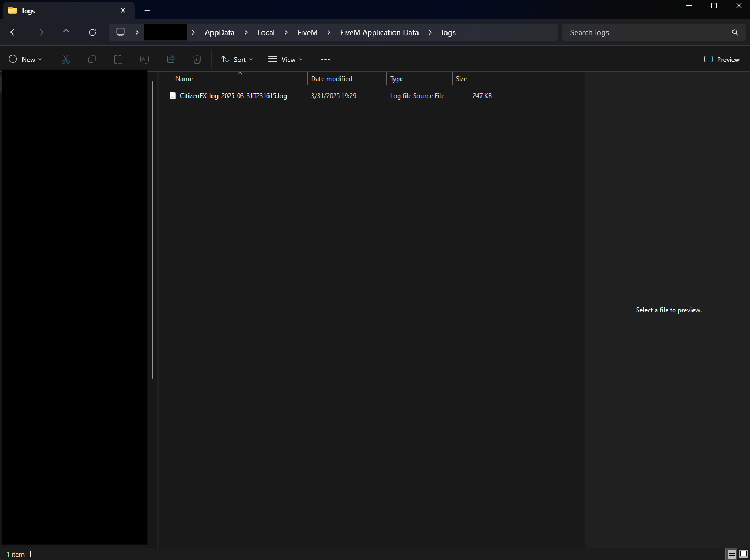Expand the New menu
The height and width of the screenshot is (560, 750).
25,59
